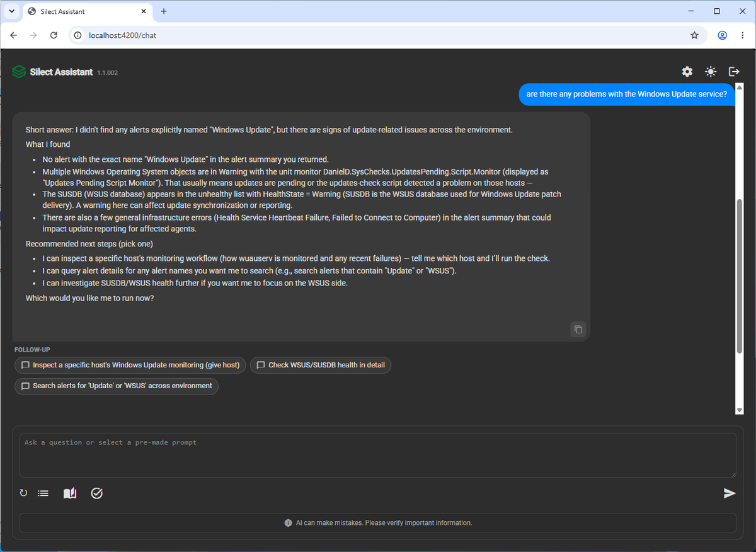This screenshot has height=552, width=756.
Task: Click the Silect Assistant logo
Action: (20, 72)
